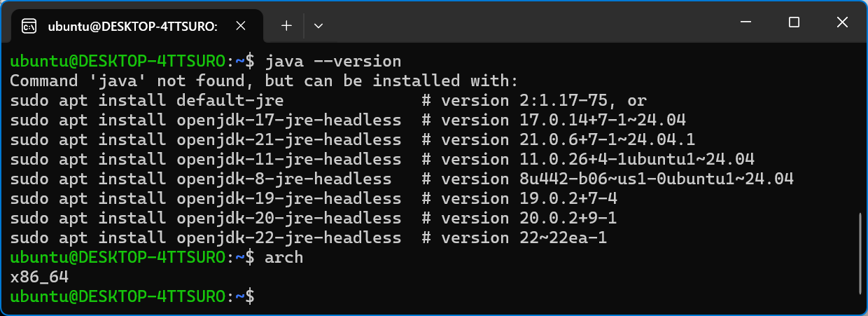Screen dimensions: 868x316
Task: Click the terminal icon on the tab
Action: (x=29, y=27)
